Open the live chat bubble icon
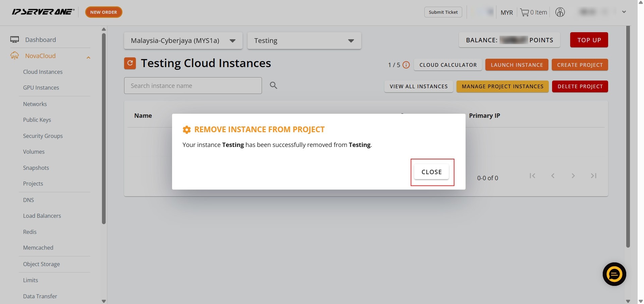This screenshot has width=644, height=304. 614,274
